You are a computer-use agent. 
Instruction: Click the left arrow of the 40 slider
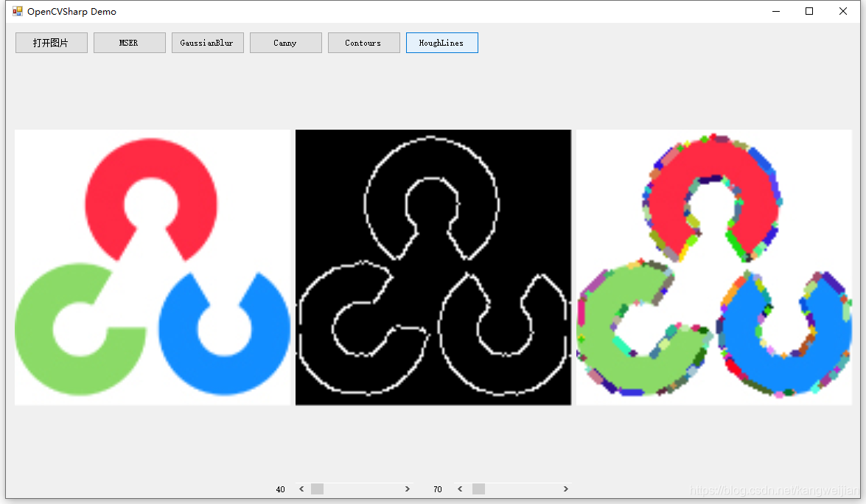[301, 489]
